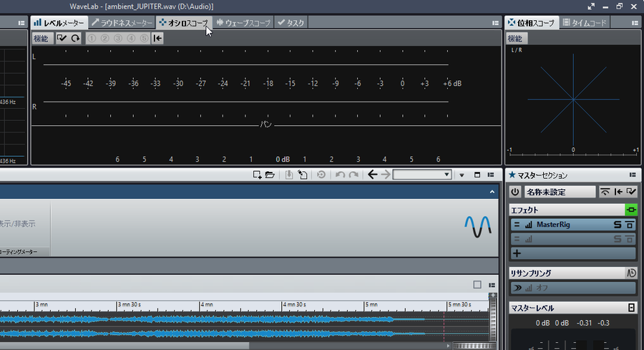Open the ラウドネスメーター tab

coord(122,23)
